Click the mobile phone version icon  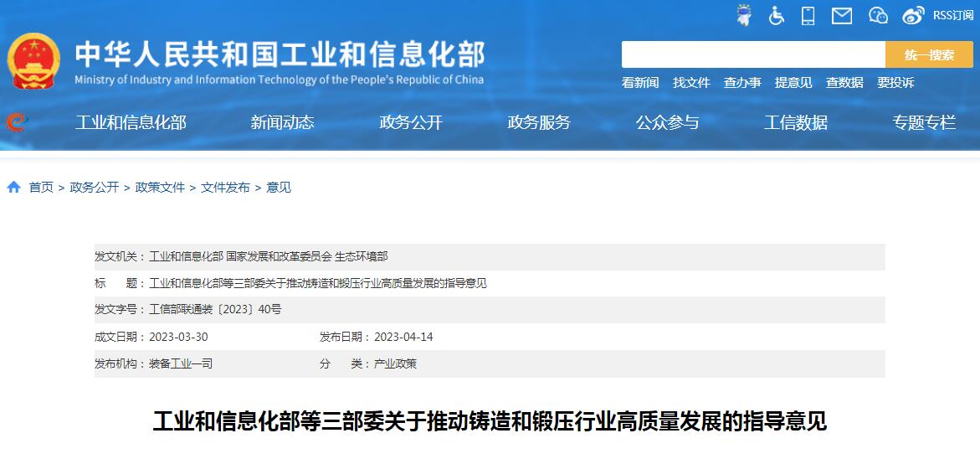(x=808, y=15)
